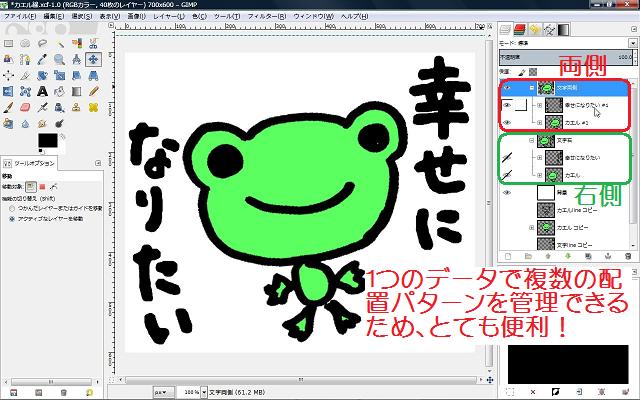This screenshot has height=400, width=640.
Task: Select the Crop tool
Action: point(25,76)
